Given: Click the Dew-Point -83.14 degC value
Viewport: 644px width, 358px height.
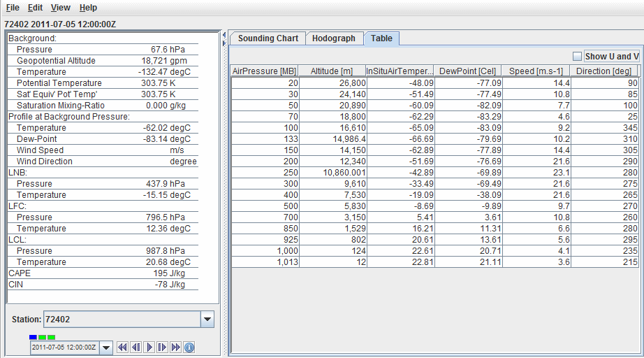Looking at the screenshot, I should tap(166, 139).
